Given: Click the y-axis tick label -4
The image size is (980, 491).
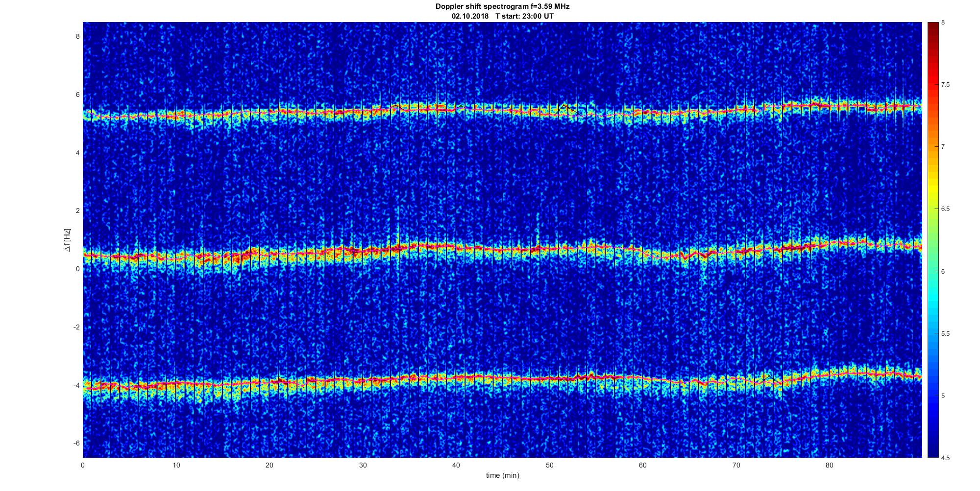Looking at the screenshot, I should [76, 385].
